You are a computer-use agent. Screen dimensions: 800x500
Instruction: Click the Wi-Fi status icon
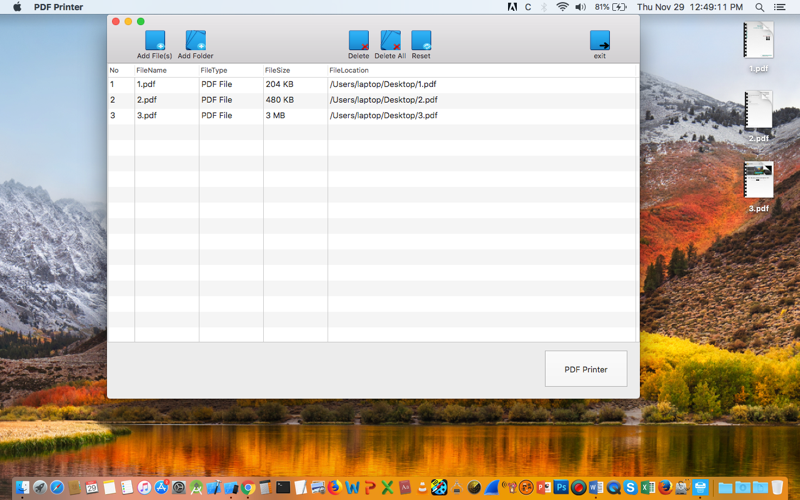[562, 7]
